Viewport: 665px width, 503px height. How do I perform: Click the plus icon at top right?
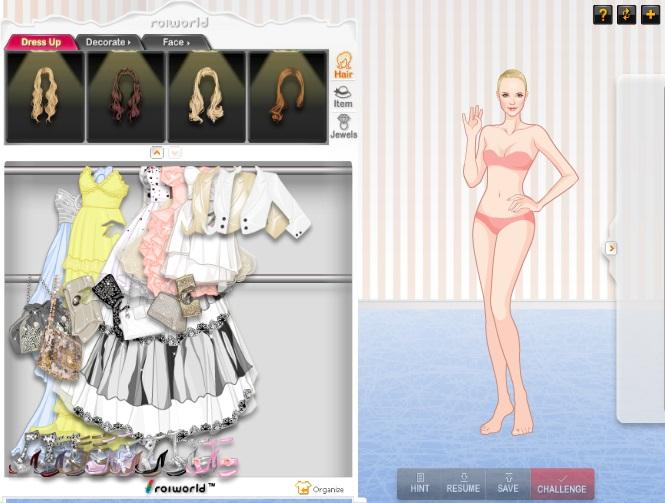(650, 15)
